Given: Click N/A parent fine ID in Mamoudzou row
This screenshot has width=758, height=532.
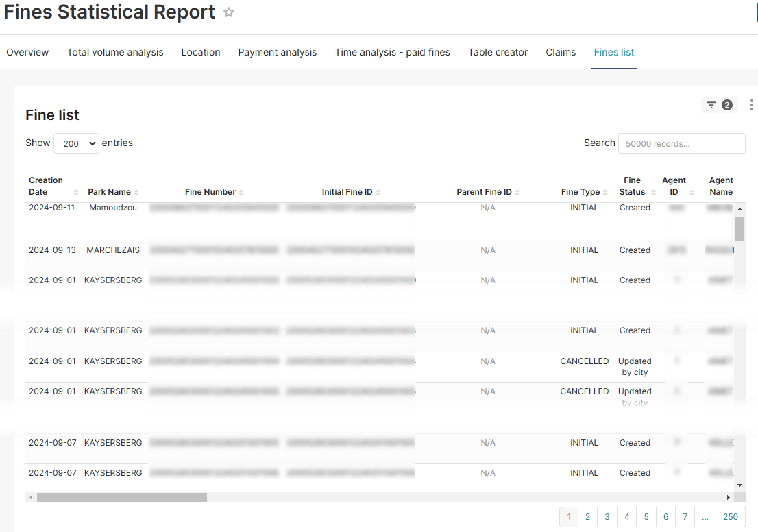Looking at the screenshot, I should [x=488, y=208].
